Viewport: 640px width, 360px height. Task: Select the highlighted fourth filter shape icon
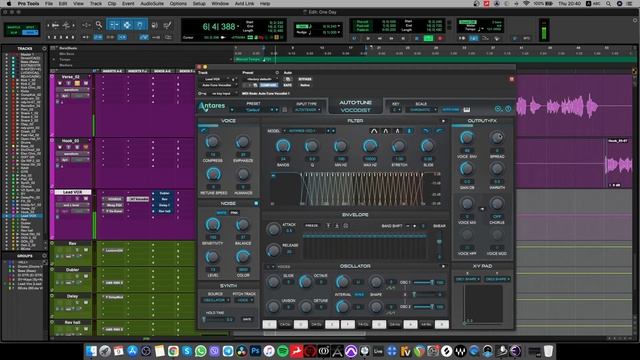click(409, 131)
